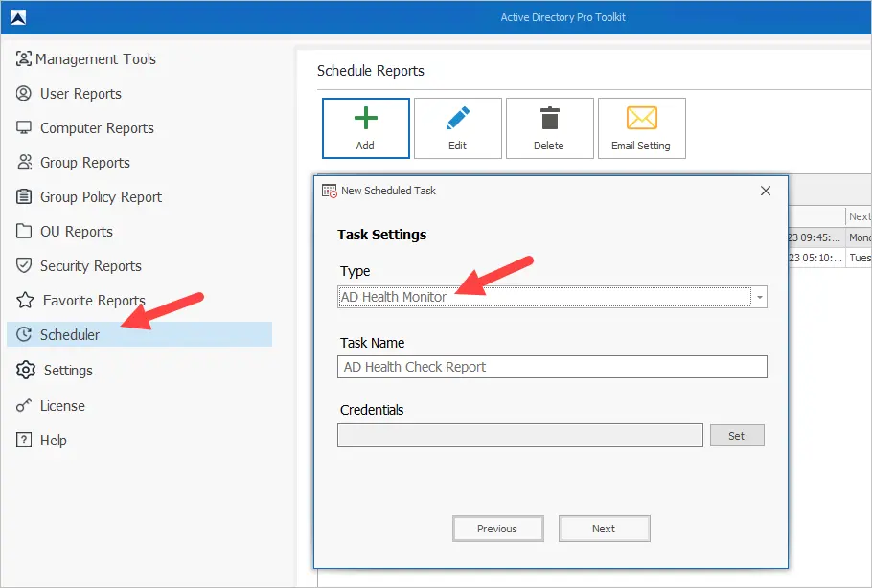This screenshot has height=588, width=872.
Task: Click the blue pencil Edit icon
Action: tap(458, 118)
